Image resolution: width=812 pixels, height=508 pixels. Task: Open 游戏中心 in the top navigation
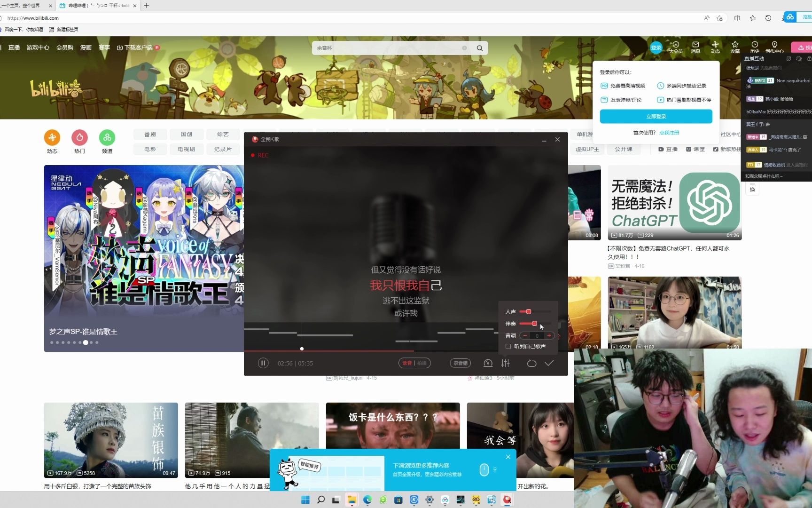click(x=38, y=48)
